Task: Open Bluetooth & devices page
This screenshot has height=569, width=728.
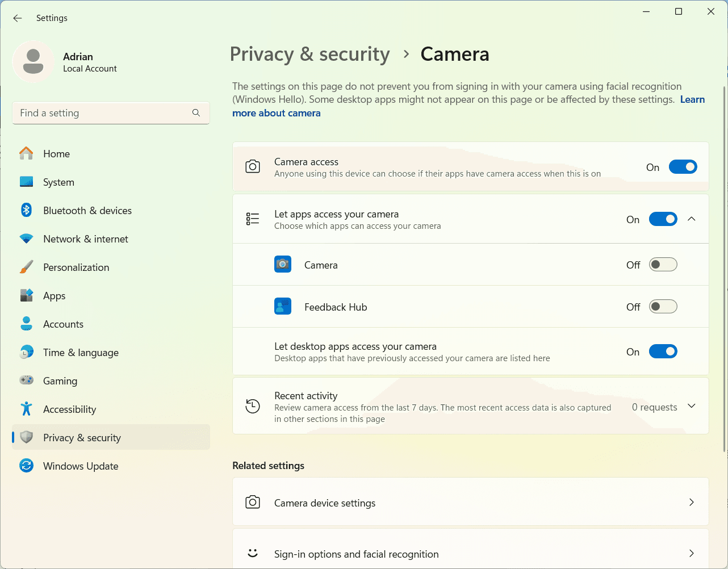Action: [x=111, y=210]
